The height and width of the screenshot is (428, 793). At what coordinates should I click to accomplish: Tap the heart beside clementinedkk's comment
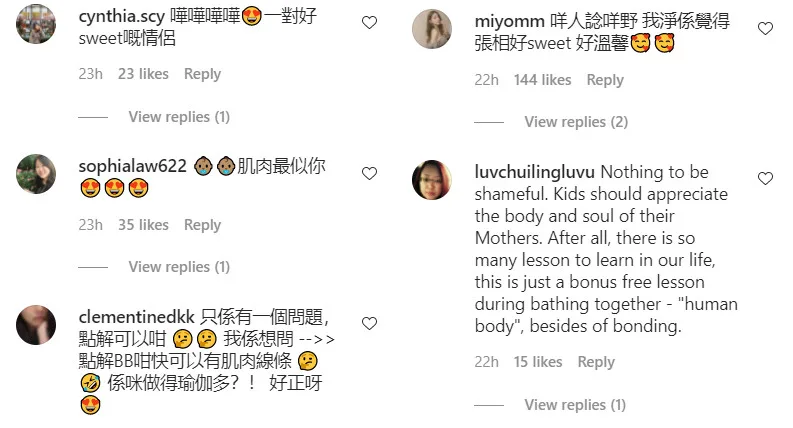coord(369,323)
